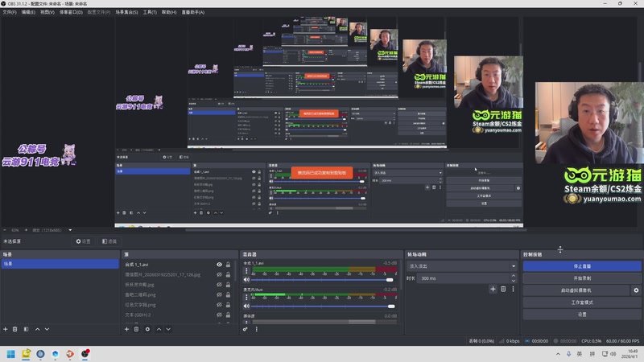
Task: Open the 场景集合(S) menu
Action: pyautogui.click(x=126, y=12)
